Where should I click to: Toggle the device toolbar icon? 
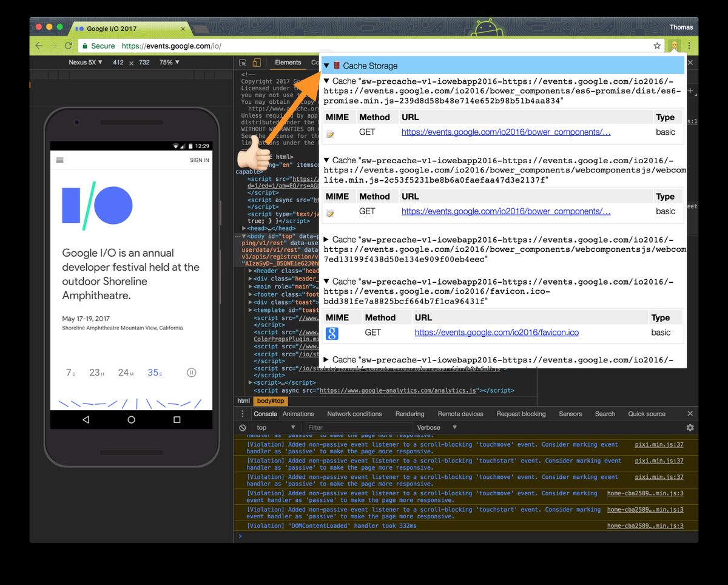point(257,63)
